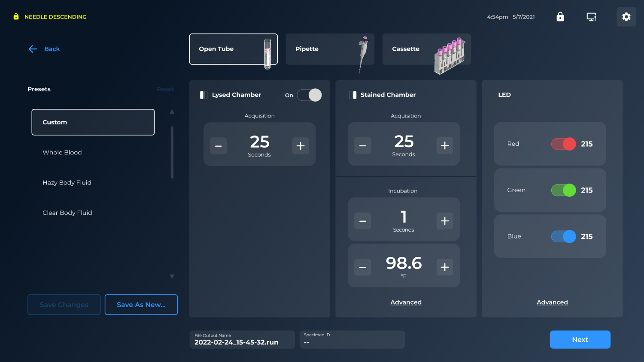Open settings with the gear icon
Screen dimensions: 644x362
(x=626, y=17)
